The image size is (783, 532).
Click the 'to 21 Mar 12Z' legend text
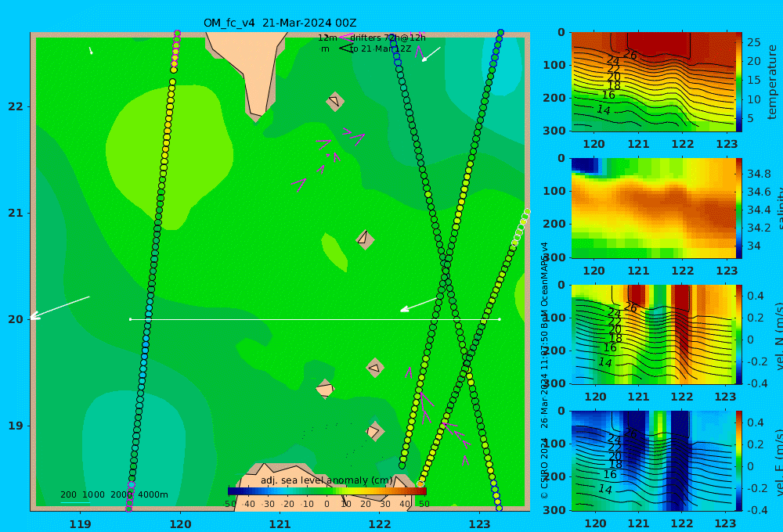click(x=380, y=49)
